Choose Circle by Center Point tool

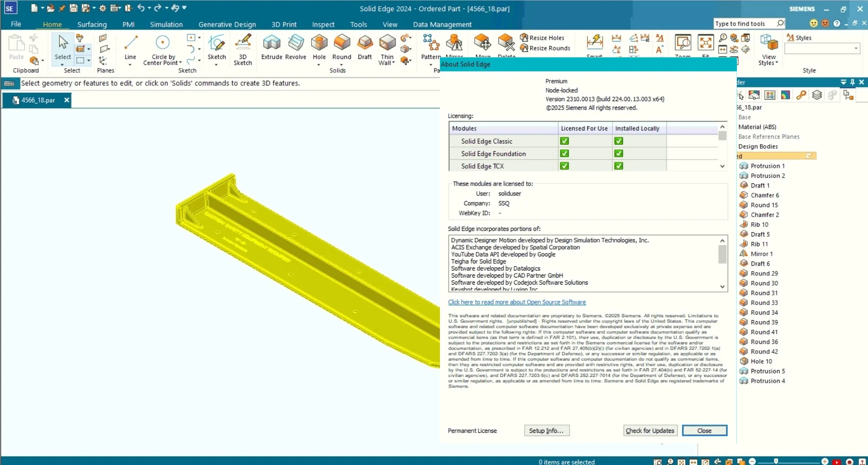click(x=162, y=50)
